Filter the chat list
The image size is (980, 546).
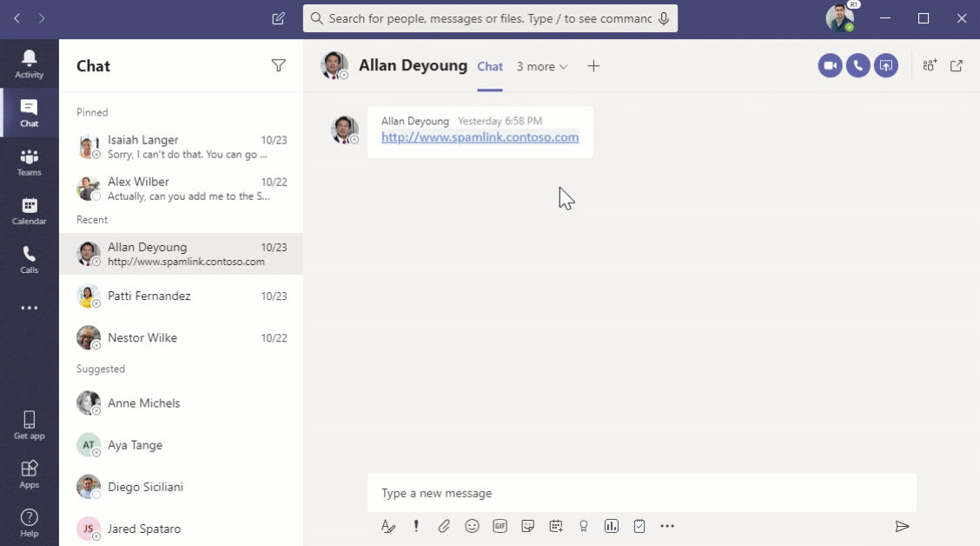tap(278, 65)
